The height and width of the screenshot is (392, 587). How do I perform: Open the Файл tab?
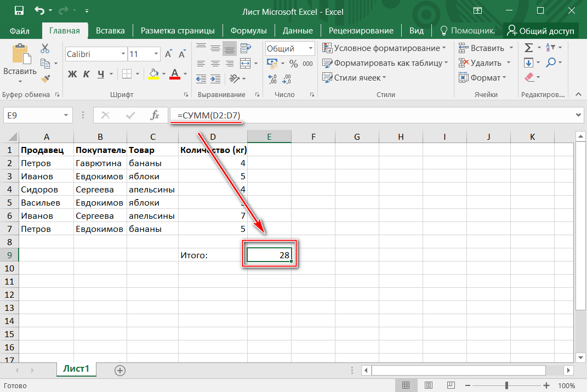[x=20, y=31]
